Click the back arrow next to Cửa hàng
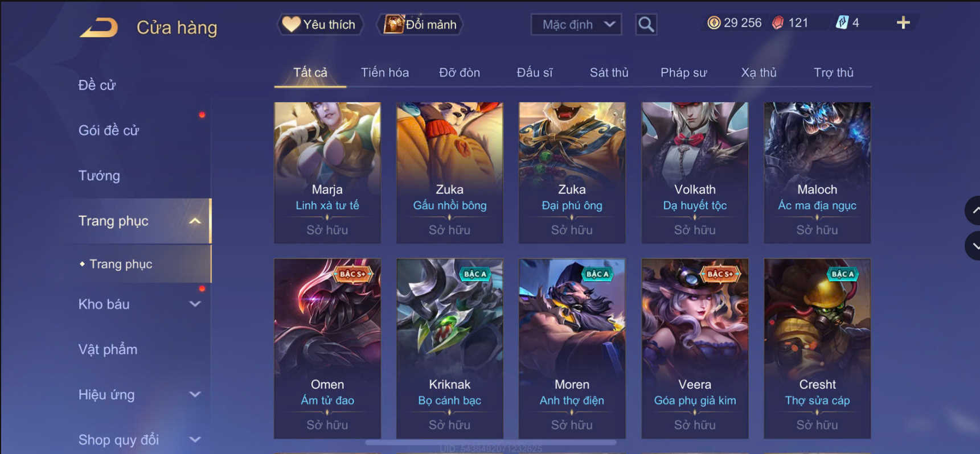980x454 pixels. [x=99, y=27]
